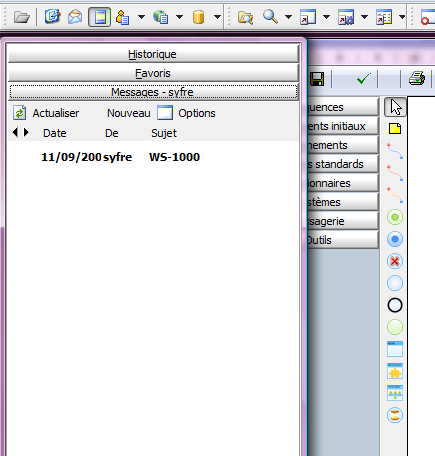Click the yellow database cylinder icon
This screenshot has height=456, width=435.
198,17
